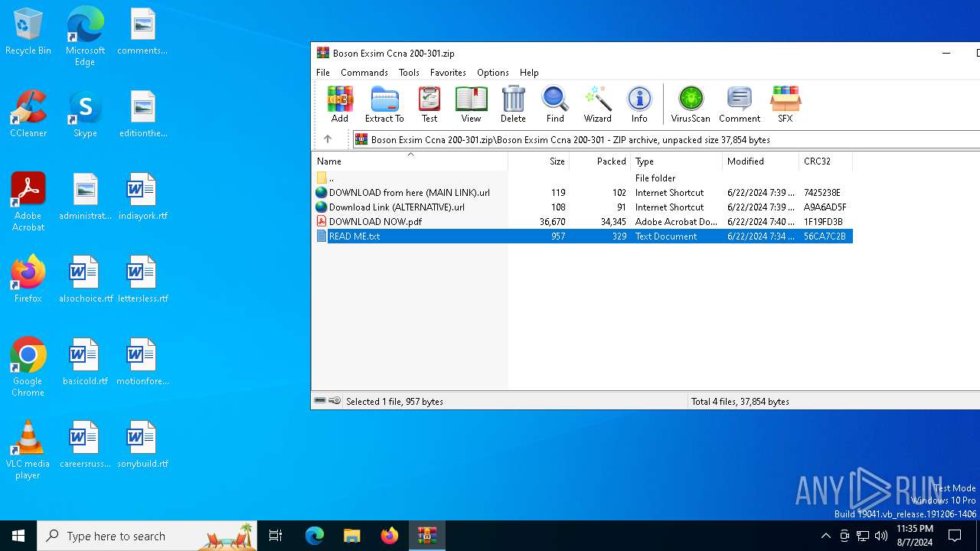Open the Comment tool

pos(740,104)
